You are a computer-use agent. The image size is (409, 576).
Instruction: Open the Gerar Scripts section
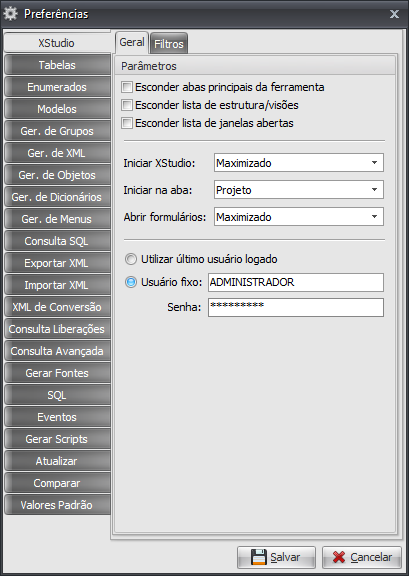(57, 439)
